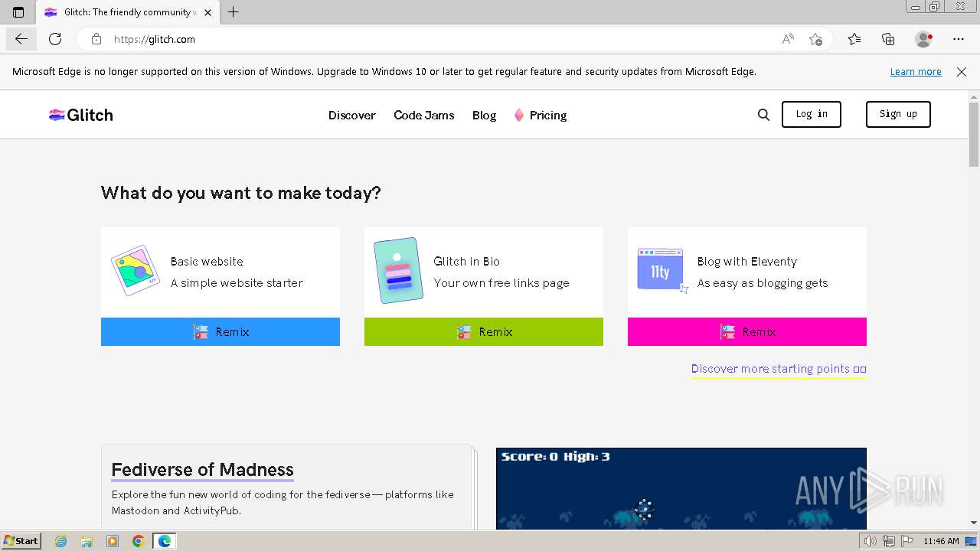Viewport: 980px width, 551px height.
Task: Launch Google Chrome from taskbar
Action: point(139,541)
